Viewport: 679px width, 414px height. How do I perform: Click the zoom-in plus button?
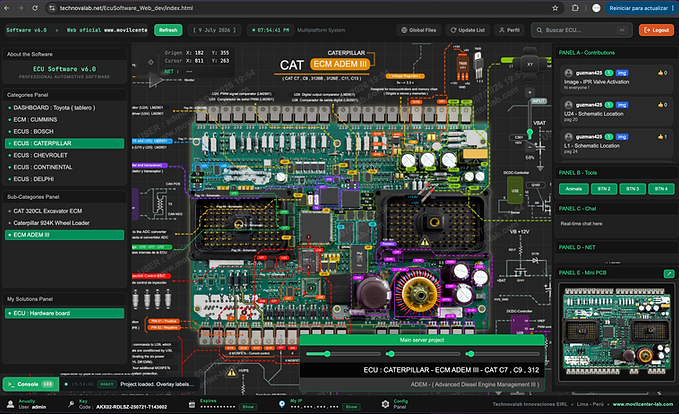(530, 93)
